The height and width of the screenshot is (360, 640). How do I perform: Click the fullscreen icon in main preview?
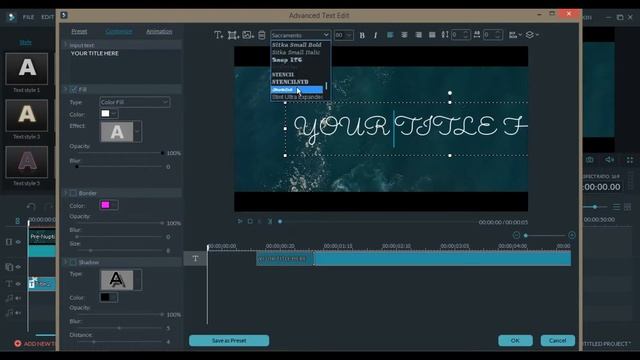pyautogui.click(x=630, y=160)
